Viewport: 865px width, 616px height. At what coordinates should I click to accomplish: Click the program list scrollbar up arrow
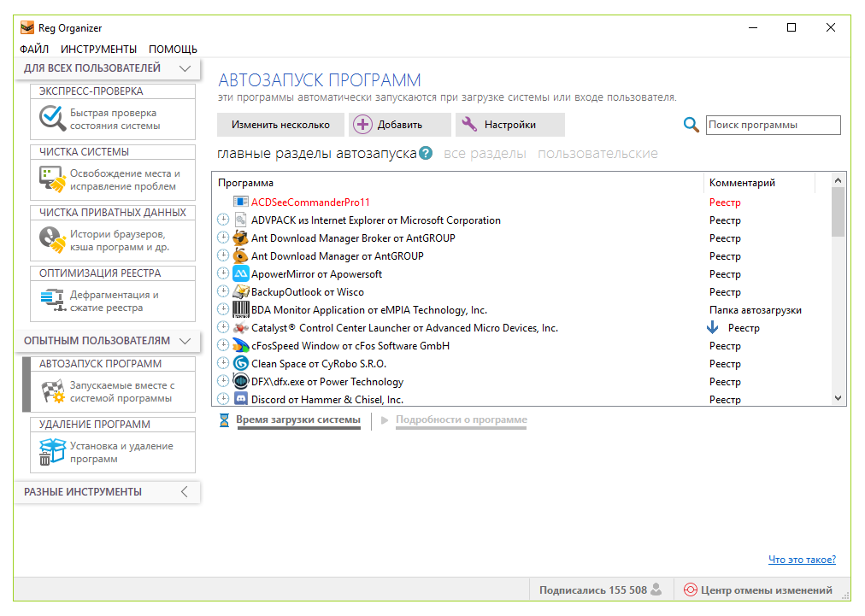point(838,180)
